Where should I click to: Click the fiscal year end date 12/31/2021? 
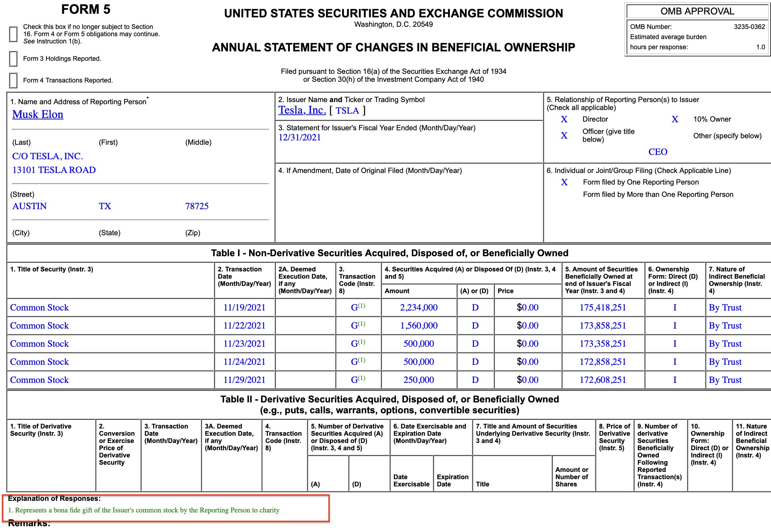pyautogui.click(x=299, y=138)
